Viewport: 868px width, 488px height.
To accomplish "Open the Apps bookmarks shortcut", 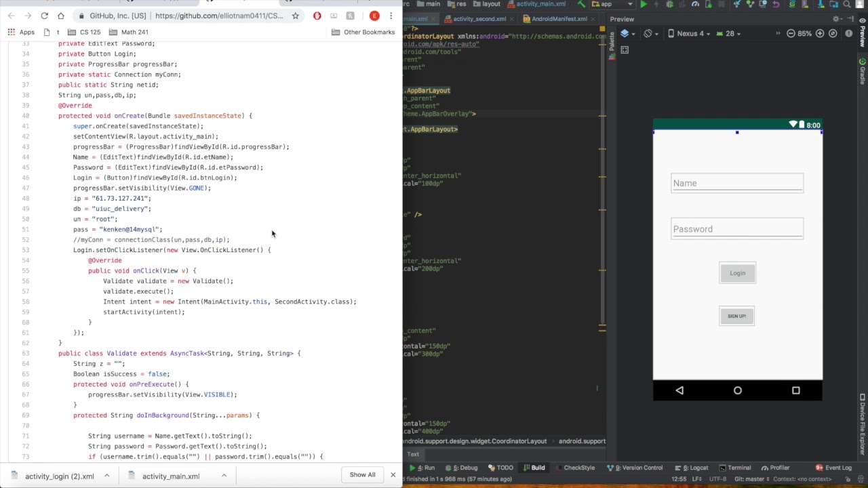I will (x=21, y=32).
